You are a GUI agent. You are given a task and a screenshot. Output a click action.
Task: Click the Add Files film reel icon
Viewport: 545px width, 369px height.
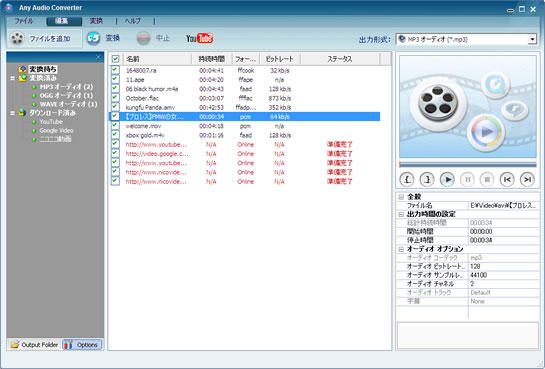[x=17, y=39]
